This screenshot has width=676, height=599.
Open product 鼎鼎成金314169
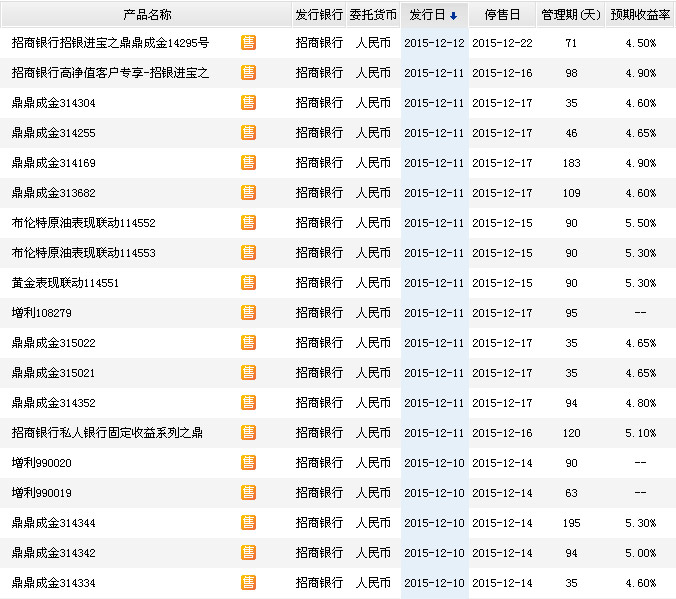coord(53,163)
